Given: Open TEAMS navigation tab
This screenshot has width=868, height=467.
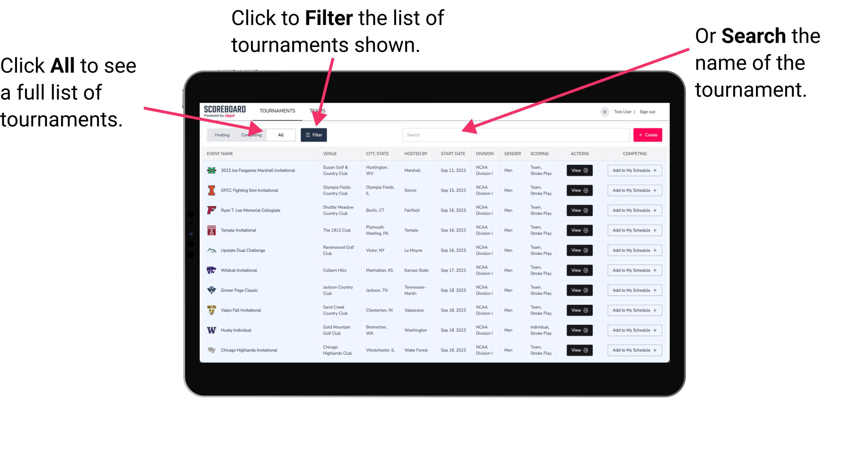Looking at the screenshot, I should [x=318, y=110].
